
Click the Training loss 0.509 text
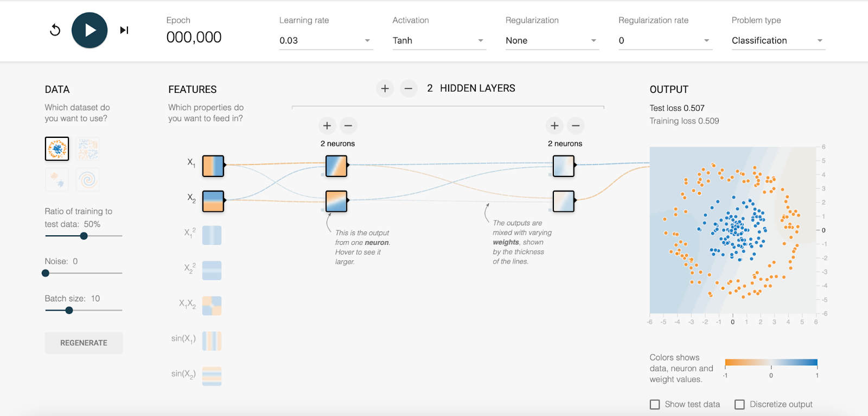coord(684,121)
